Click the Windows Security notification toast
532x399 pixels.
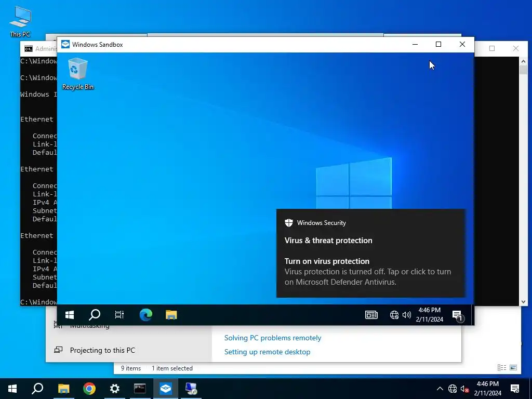(370, 253)
